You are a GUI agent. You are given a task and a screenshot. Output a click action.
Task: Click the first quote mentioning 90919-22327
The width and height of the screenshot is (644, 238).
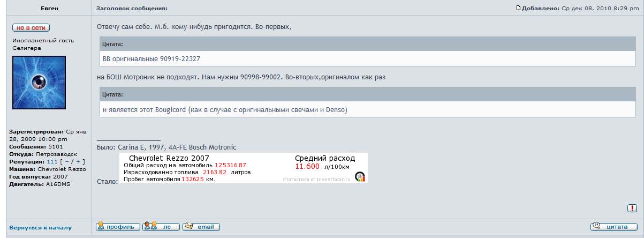click(151, 58)
